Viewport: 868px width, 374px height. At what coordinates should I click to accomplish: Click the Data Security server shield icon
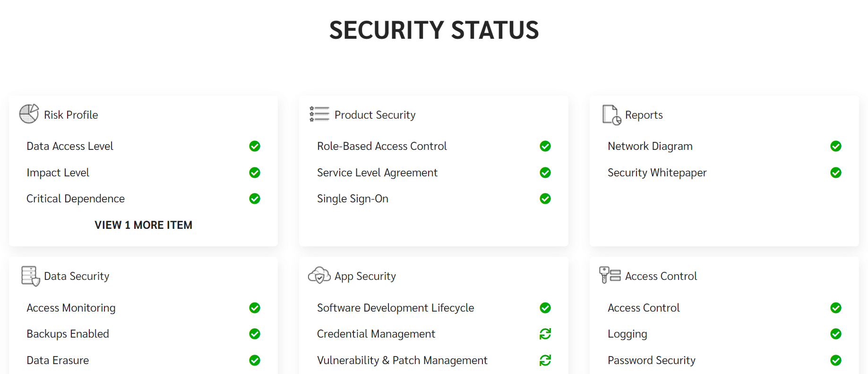30,276
